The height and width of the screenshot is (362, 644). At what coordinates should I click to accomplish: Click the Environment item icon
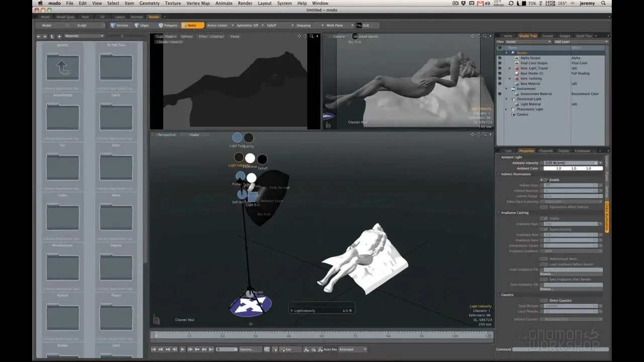(513, 89)
